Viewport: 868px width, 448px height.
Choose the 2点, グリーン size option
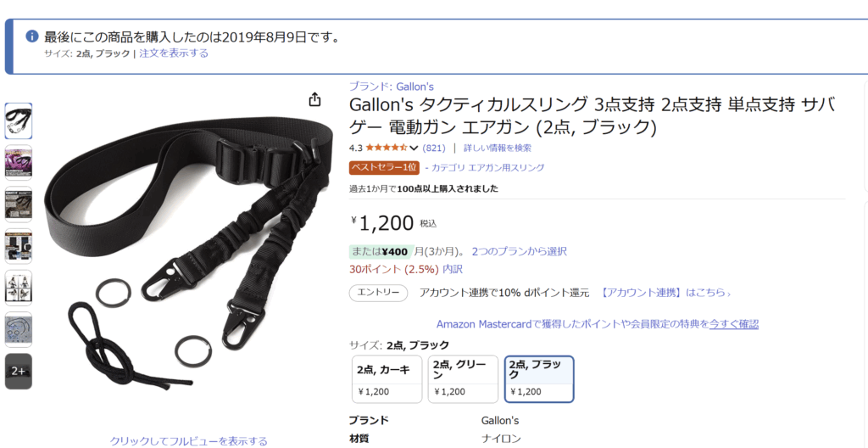[463, 379]
